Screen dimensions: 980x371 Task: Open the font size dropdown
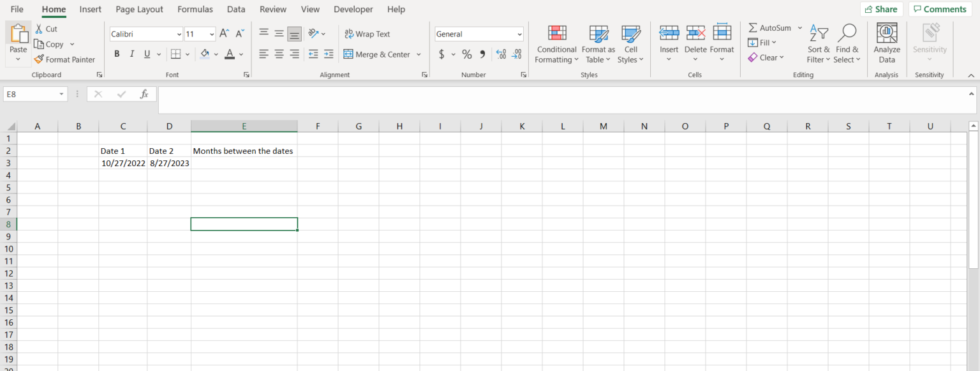click(212, 34)
